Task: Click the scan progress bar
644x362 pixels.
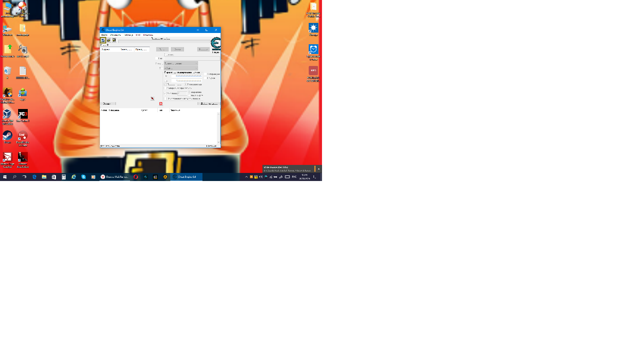Action: [x=164, y=41]
